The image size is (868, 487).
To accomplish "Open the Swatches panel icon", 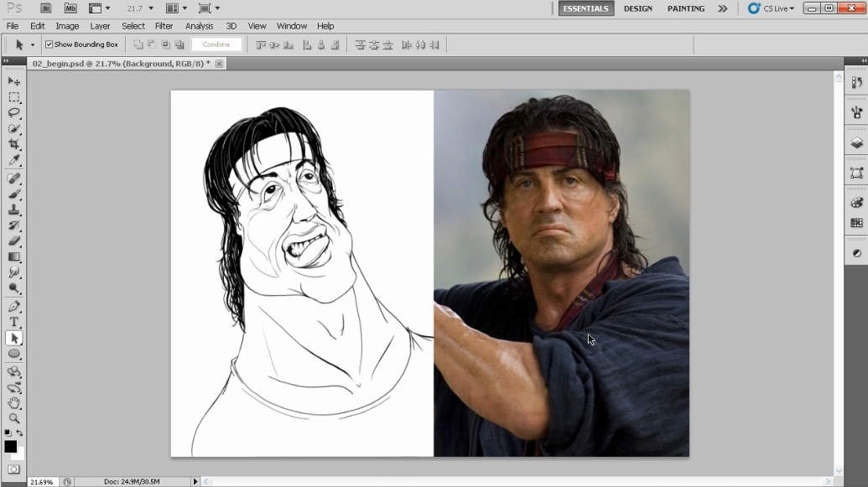I will [856, 223].
